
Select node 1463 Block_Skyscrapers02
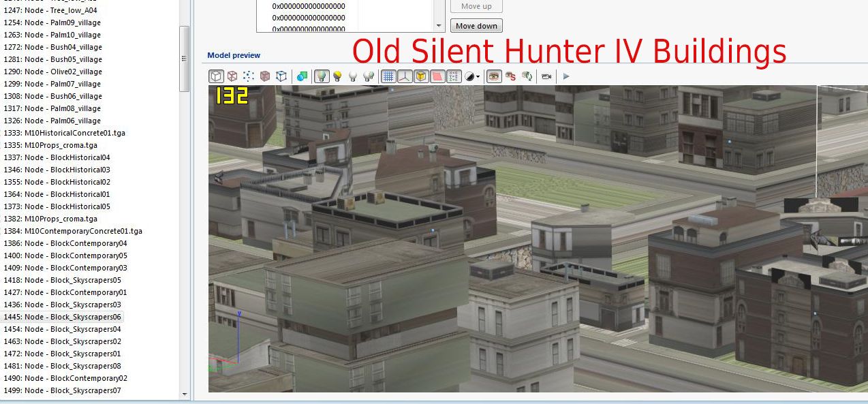(x=63, y=341)
